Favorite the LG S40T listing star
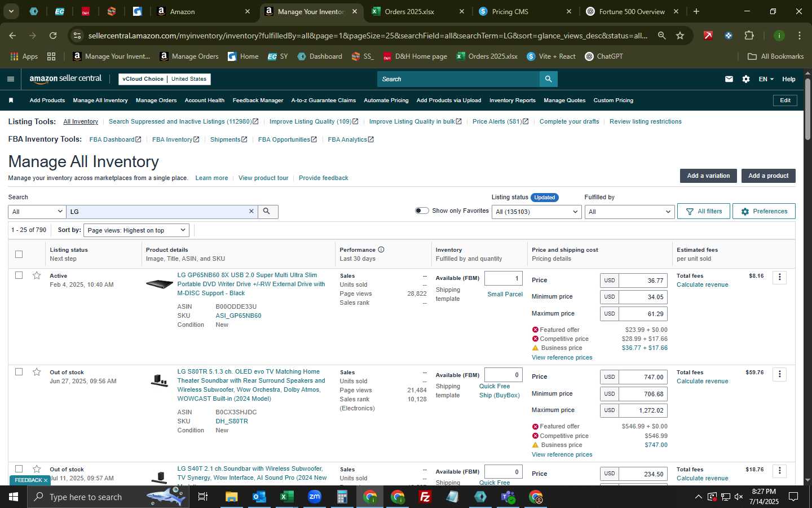The width and height of the screenshot is (812, 508). (37, 469)
